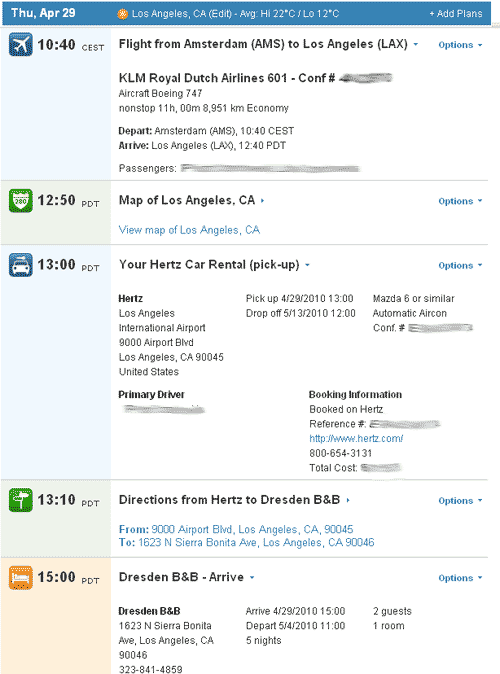This screenshot has height=674, width=500.
Task: Open Options menu for Directions to Dresden B&B
Action: coord(460,500)
